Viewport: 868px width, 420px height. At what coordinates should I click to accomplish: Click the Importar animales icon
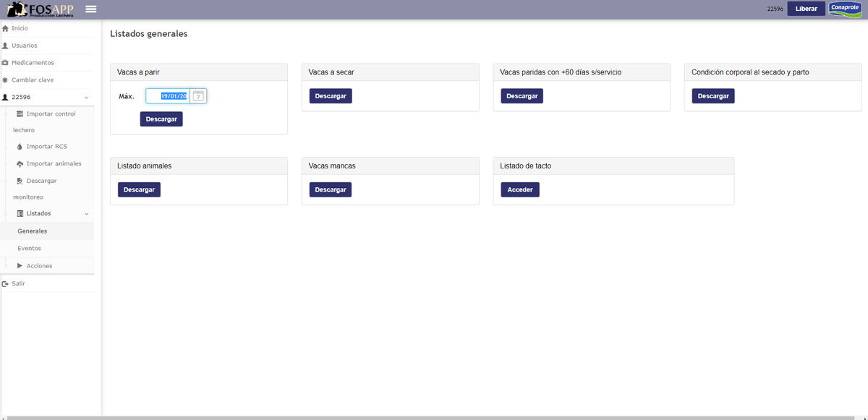click(20, 164)
